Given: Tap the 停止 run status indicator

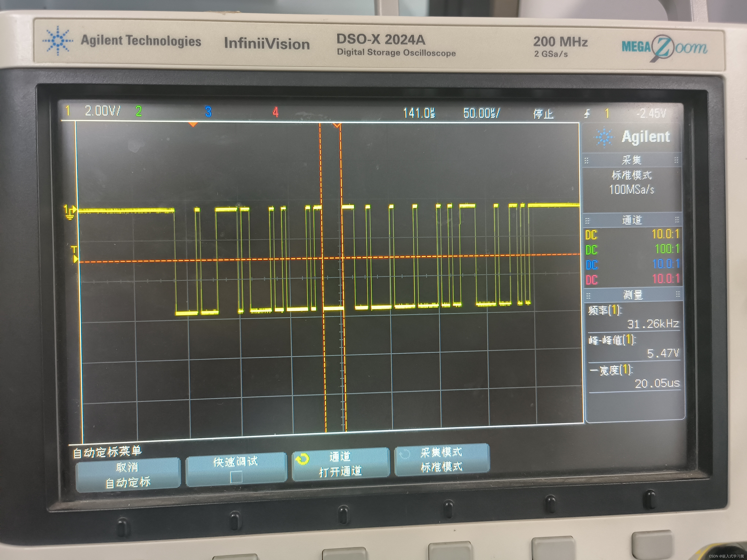Looking at the screenshot, I should (543, 114).
